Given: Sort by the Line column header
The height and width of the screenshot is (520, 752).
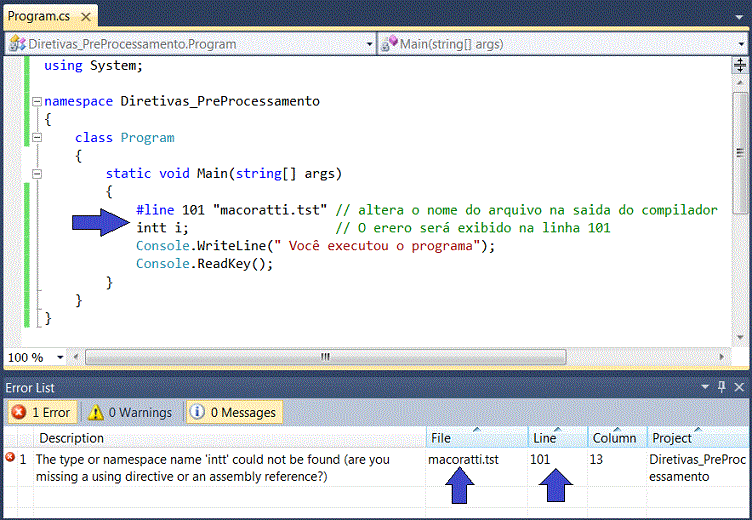Looking at the screenshot, I should (558, 438).
